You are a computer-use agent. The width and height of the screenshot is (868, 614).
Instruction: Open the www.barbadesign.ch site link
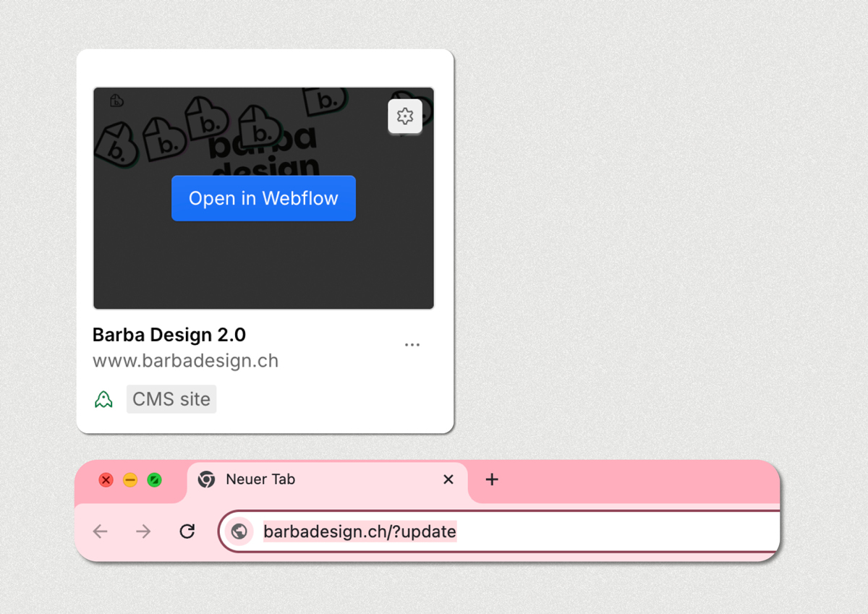pyautogui.click(x=185, y=360)
